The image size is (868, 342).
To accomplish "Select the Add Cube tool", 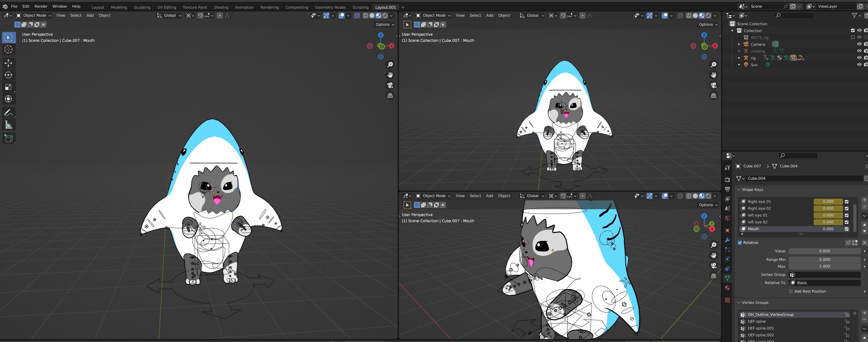I will [8, 138].
